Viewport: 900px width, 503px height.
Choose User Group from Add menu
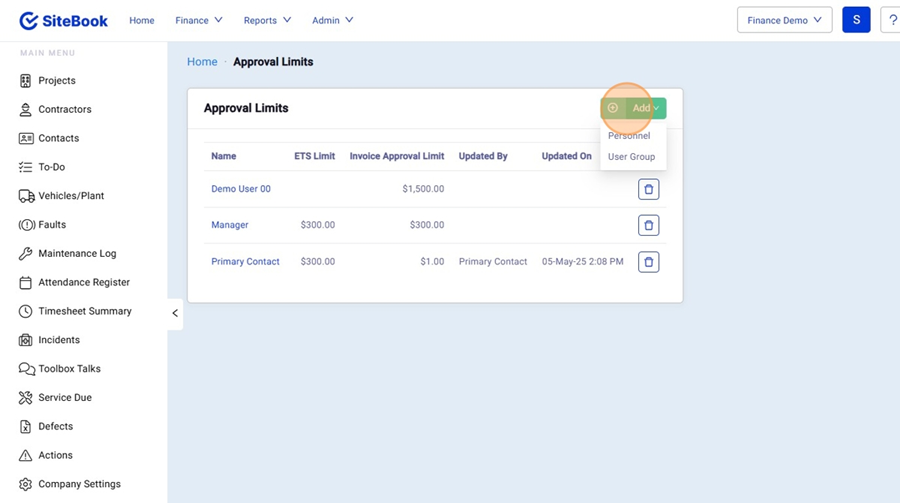click(631, 157)
